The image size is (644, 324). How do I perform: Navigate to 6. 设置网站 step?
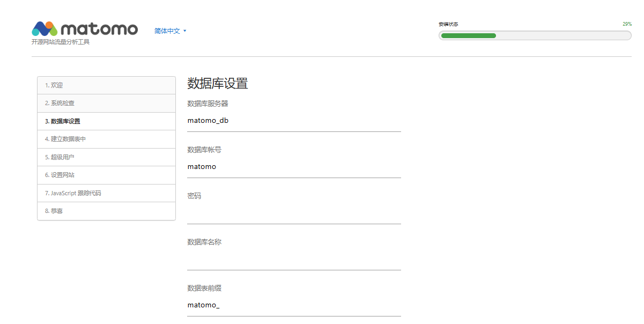106,175
